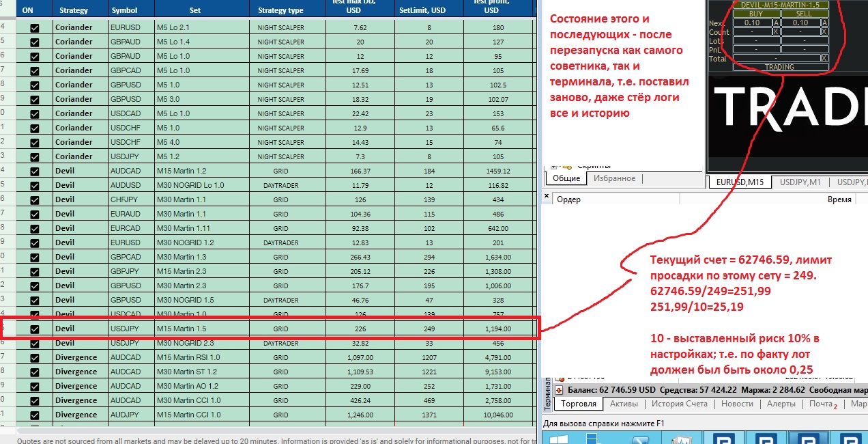This screenshot has width=868, height=444.
Task: Uncheck the ON box for Devil USDJPY M15 Martin 1.5
Action: coord(35,329)
